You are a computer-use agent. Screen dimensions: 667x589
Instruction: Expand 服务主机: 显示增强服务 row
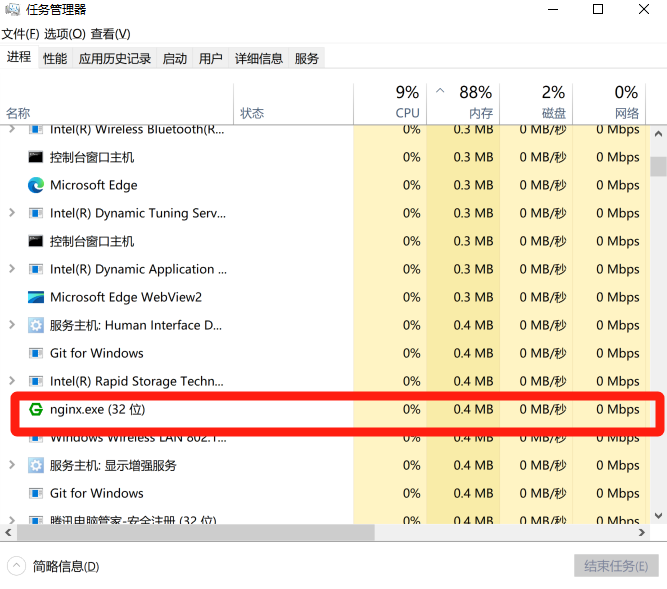[12, 465]
